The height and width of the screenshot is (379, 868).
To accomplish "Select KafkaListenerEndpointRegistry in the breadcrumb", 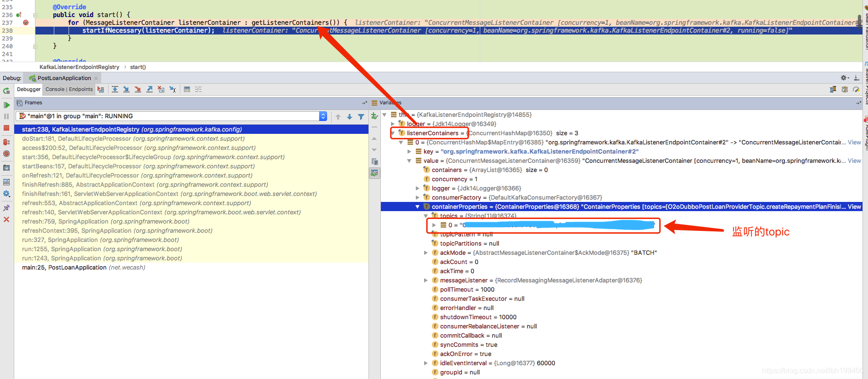I will 79,67.
